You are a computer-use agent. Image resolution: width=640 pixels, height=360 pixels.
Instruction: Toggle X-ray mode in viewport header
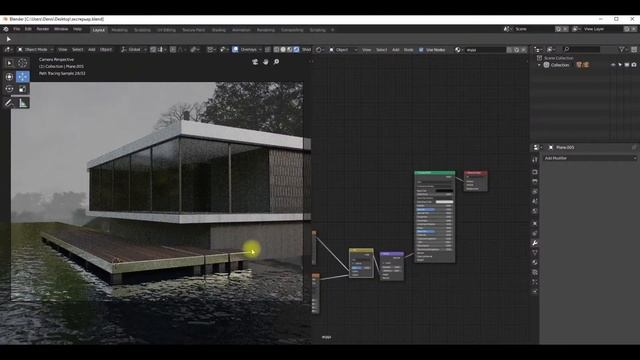tap(268, 49)
